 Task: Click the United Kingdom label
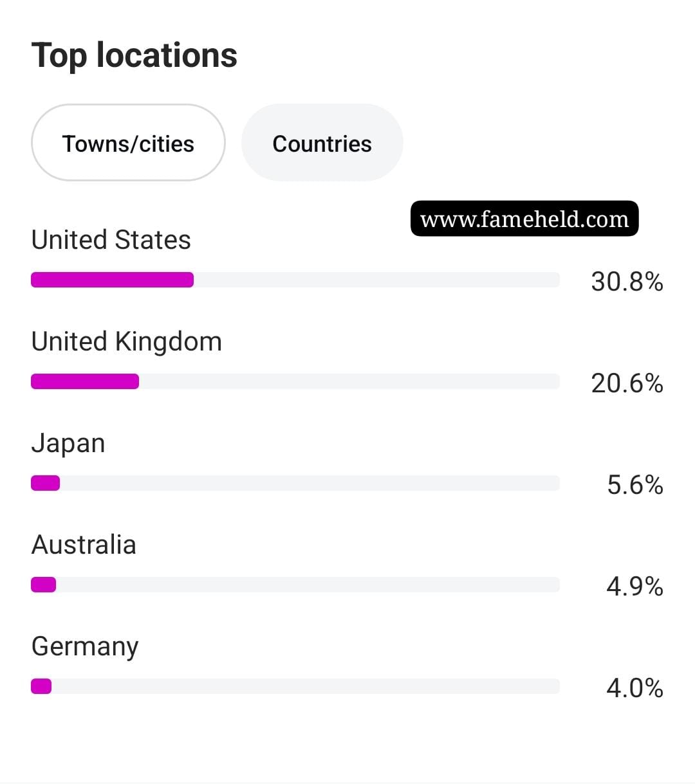click(126, 342)
